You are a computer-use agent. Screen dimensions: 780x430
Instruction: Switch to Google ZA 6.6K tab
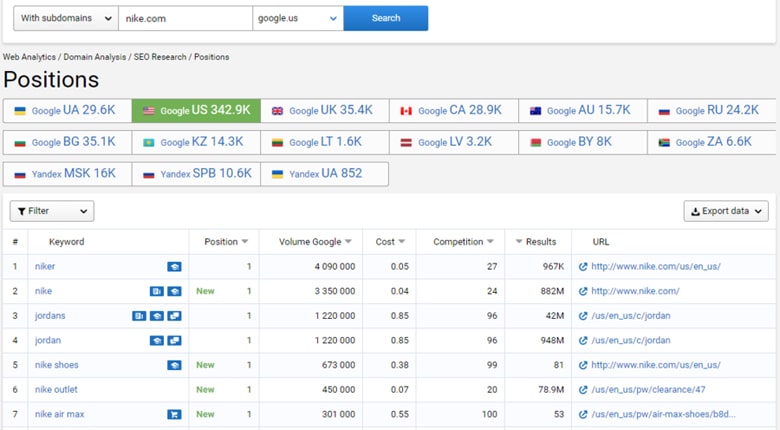coord(712,142)
